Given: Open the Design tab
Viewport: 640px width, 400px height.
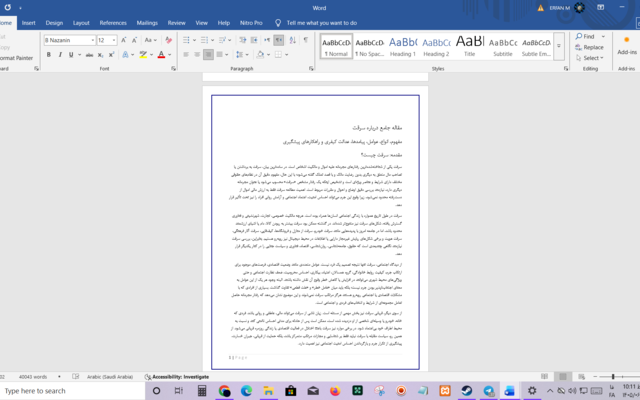Looking at the screenshot, I should click(54, 23).
